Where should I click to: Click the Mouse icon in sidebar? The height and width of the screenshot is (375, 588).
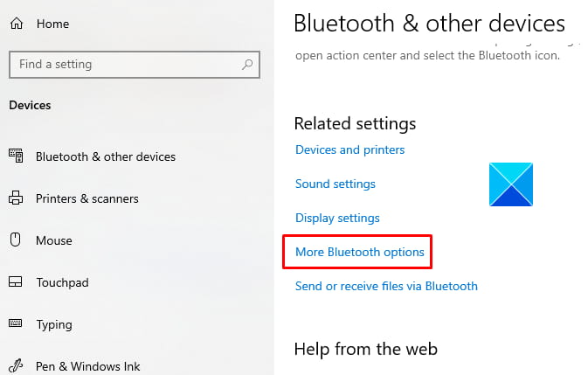[x=16, y=240]
